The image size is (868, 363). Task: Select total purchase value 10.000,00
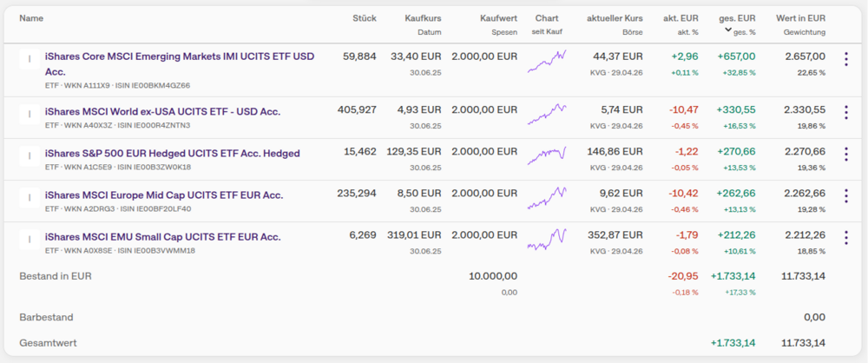click(493, 276)
